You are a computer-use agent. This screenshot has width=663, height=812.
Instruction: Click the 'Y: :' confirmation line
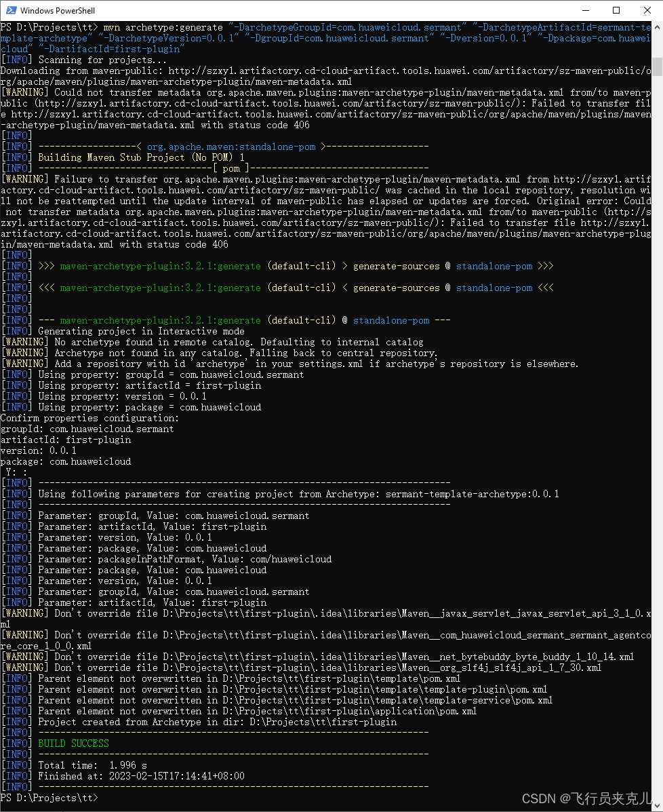[x=16, y=472]
